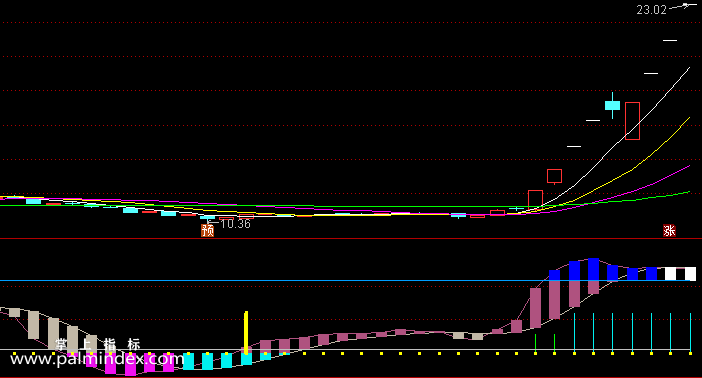The height and width of the screenshot is (378, 702).
Task: Select the tall red hollow candlestick
Action: tap(632, 121)
